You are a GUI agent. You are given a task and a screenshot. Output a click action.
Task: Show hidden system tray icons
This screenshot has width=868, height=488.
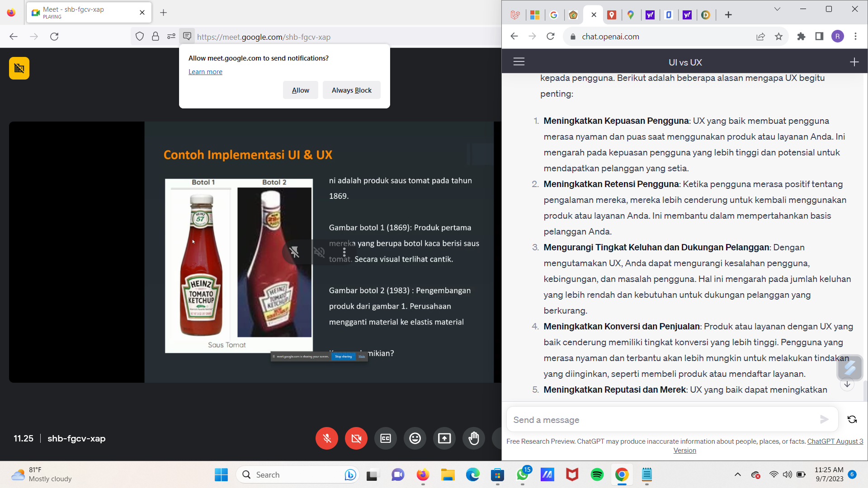pyautogui.click(x=738, y=474)
